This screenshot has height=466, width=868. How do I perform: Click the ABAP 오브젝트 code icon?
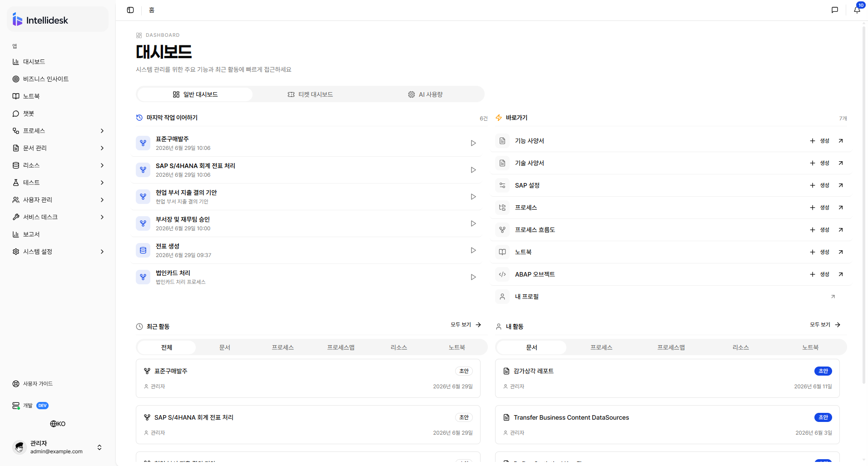502,274
